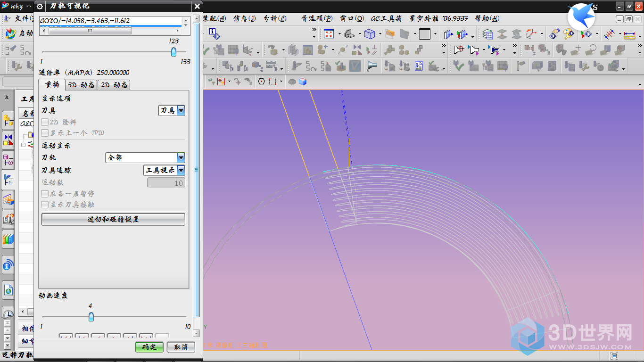Click the tool with red crosshair icon
The image size is (644, 362).
(459, 49)
